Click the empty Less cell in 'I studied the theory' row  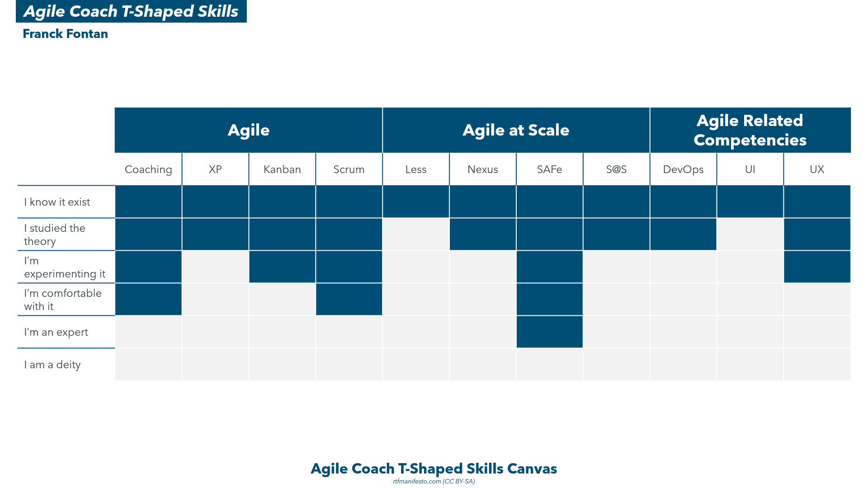(x=416, y=235)
